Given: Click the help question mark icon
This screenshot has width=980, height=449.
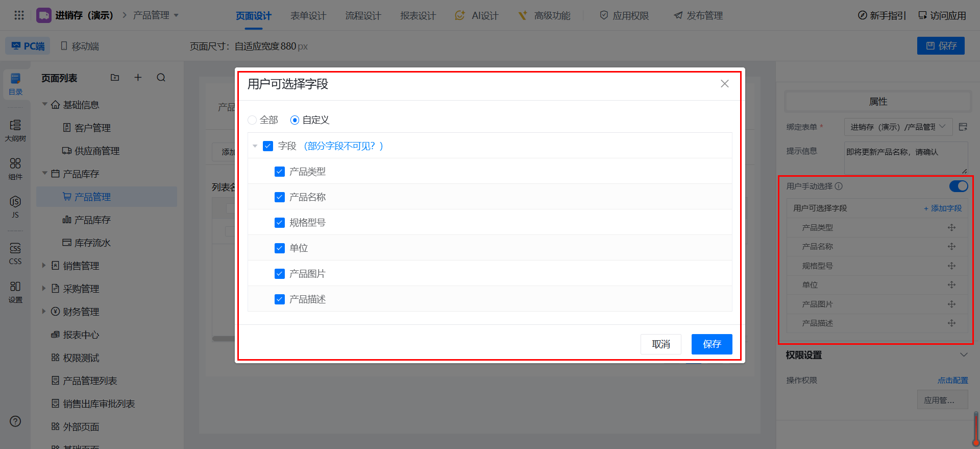Looking at the screenshot, I should pyautogui.click(x=15, y=421).
